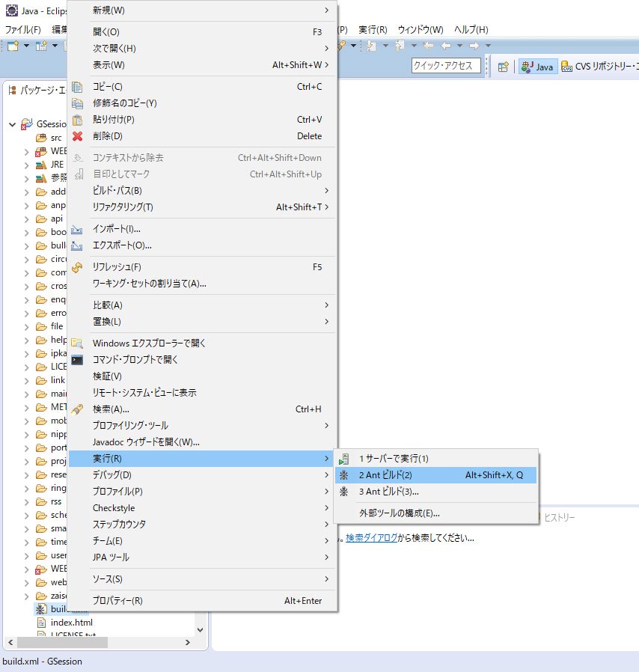Choose ワーキング・セットの割り当て(A)...
This screenshot has width=639, height=672.
tap(203, 284)
